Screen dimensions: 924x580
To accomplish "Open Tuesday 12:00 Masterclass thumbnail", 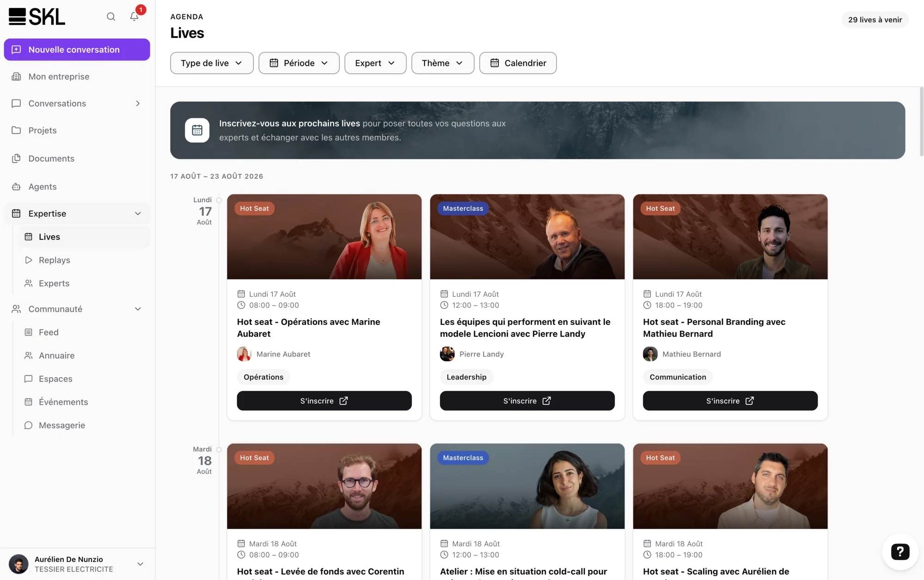I will tap(527, 486).
